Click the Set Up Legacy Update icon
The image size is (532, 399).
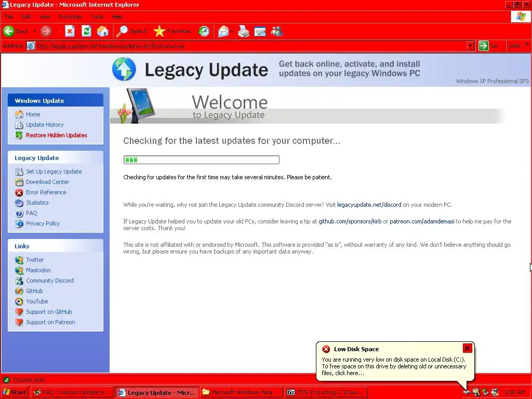pos(19,171)
